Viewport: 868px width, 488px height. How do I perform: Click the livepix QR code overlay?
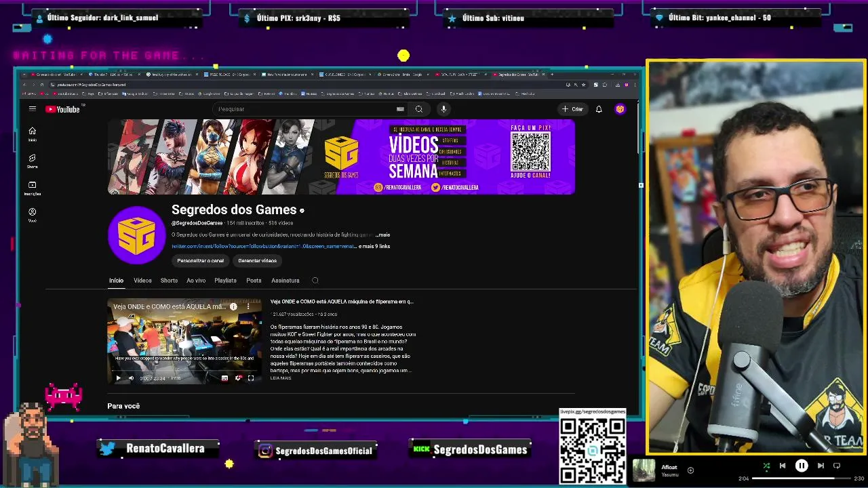[593, 450]
